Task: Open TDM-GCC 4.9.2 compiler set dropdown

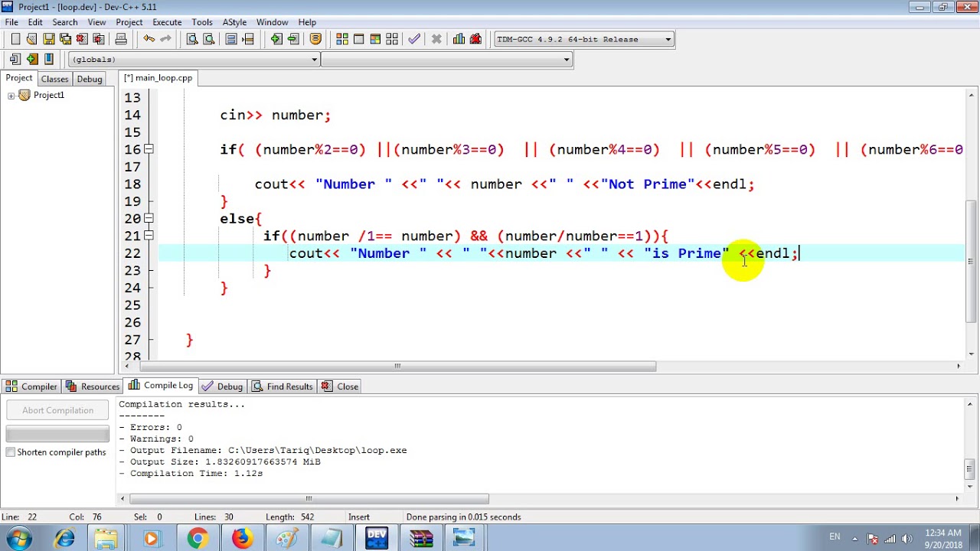Action: pyautogui.click(x=584, y=40)
